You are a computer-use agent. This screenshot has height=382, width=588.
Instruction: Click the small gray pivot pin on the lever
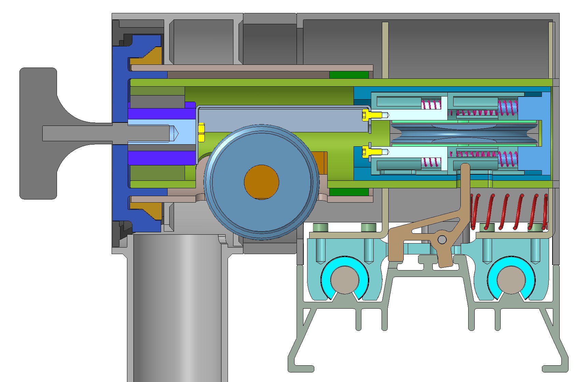pos(442,239)
